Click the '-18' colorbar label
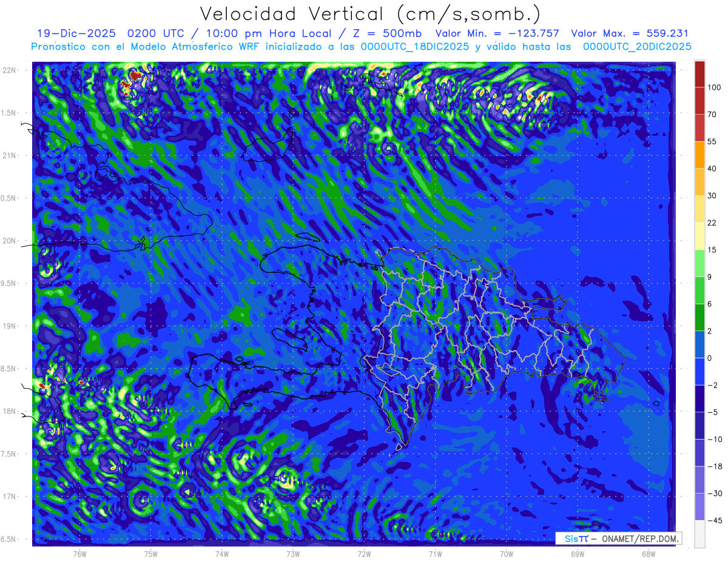The height and width of the screenshot is (562, 728). point(715,466)
